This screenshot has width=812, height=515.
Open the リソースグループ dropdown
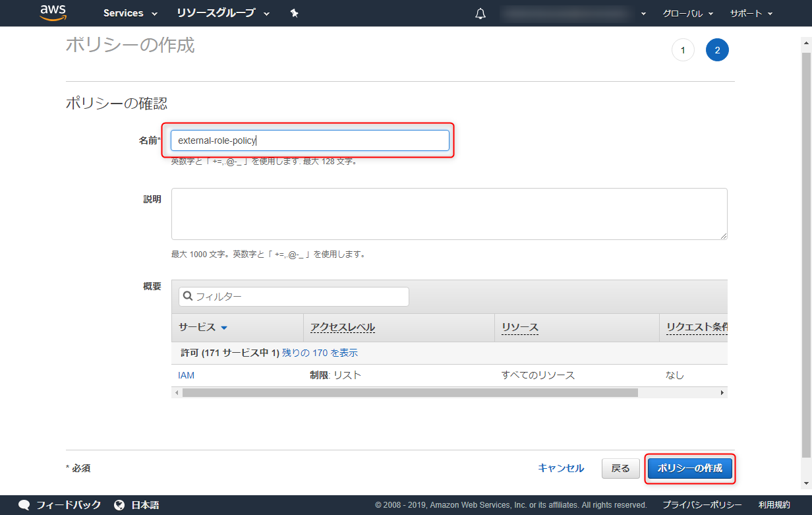(x=223, y=13)
